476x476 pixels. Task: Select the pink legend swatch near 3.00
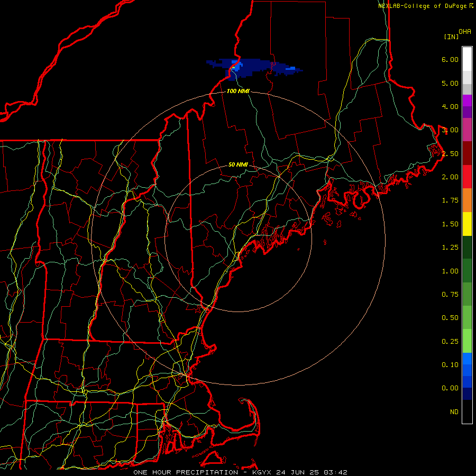click(467, 130)
